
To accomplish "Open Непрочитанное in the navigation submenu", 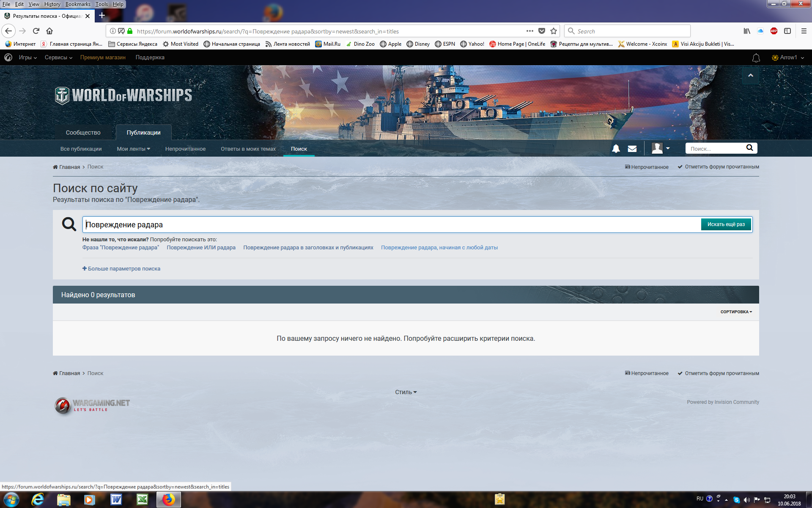I will pos(185,149).
